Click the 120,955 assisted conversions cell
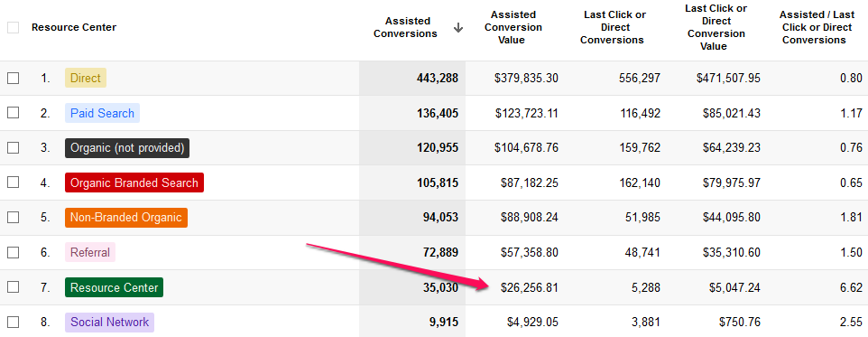The height and width of the screenshot is (337, 868). click(x=438, y=148)
